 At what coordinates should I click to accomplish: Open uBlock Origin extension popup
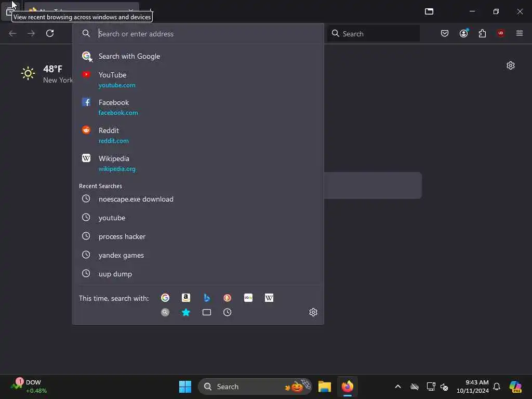point(501,33)
